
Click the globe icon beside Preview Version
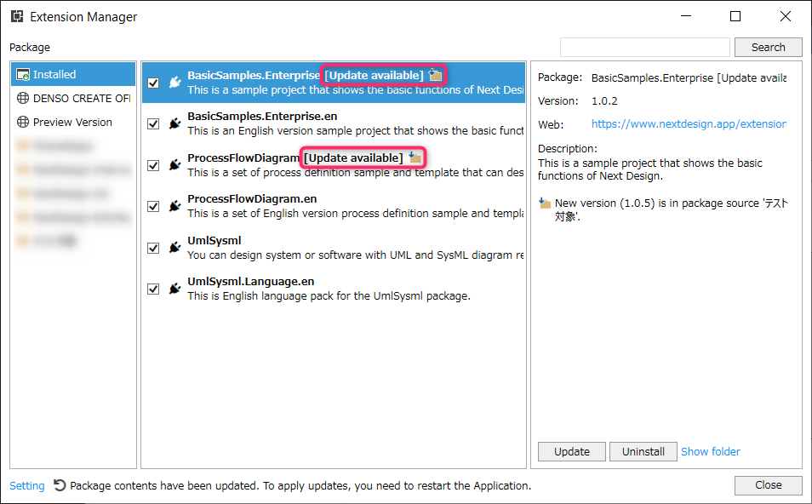point(23,122)
